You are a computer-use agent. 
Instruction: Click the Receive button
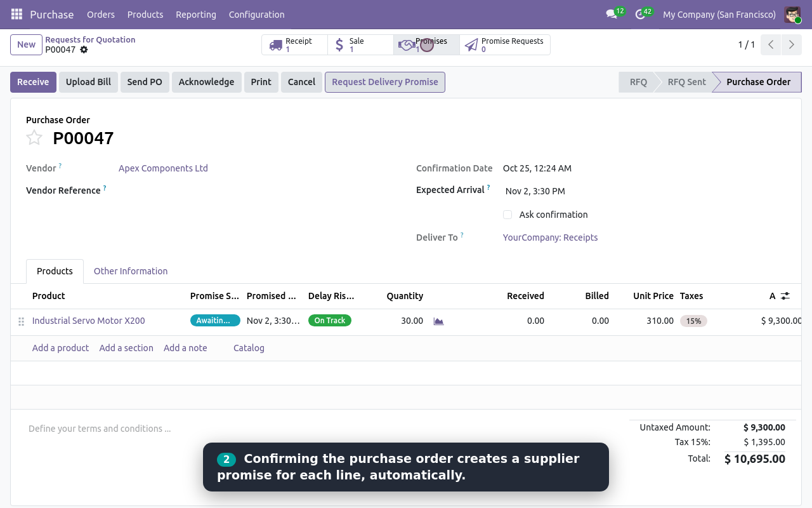pos(33,82)
